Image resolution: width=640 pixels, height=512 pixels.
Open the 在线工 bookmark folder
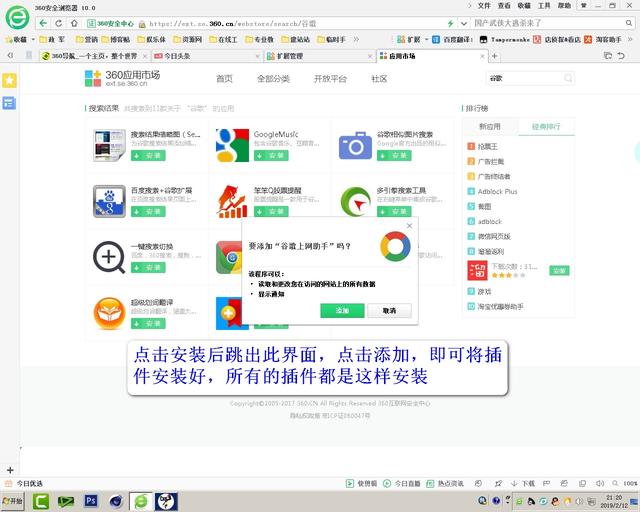[223, 40]
